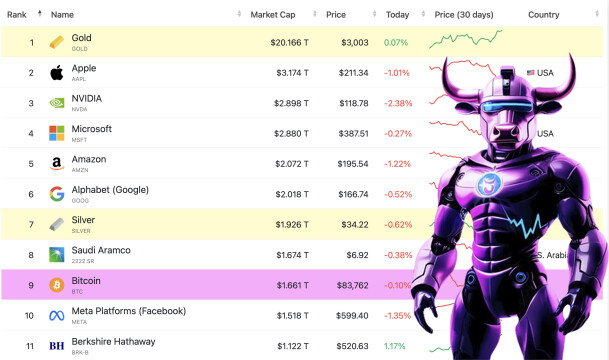609x360 pixels.
Task: Click the Amazon logo icon
Action: pyautogui.click(x=57, y=163)
